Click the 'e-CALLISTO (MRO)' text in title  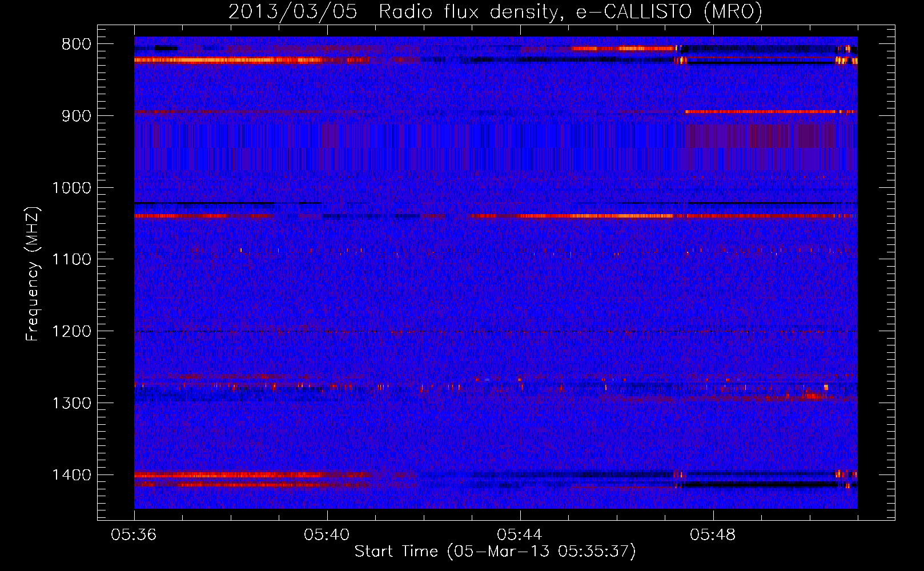tap(669, 12)
